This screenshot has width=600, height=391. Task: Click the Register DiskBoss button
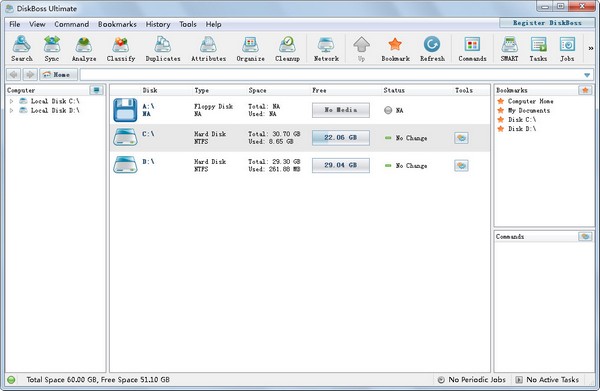click(547, 23)
